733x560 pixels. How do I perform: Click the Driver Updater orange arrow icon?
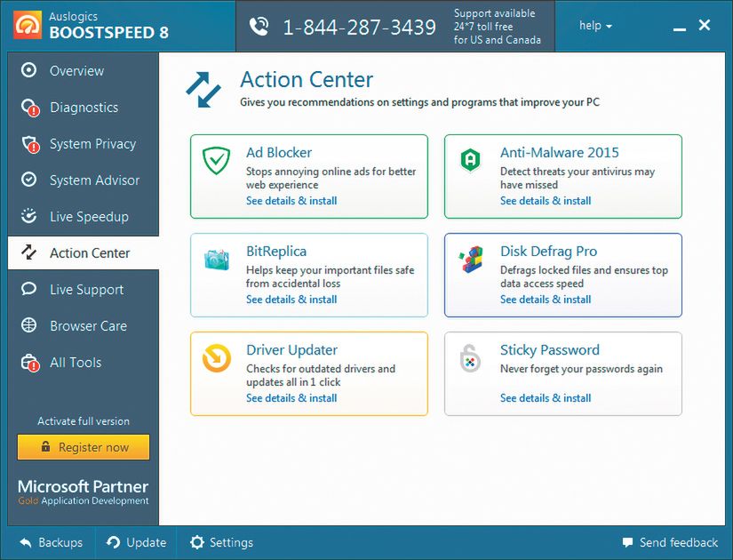point(217,358)
